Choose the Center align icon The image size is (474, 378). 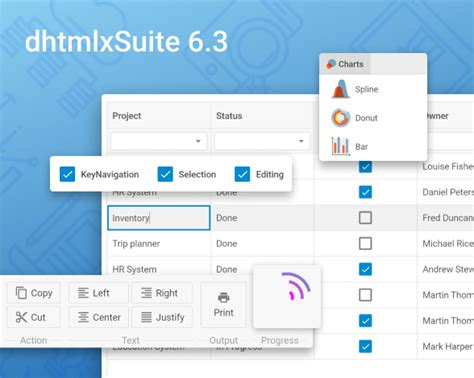(83, 317)
